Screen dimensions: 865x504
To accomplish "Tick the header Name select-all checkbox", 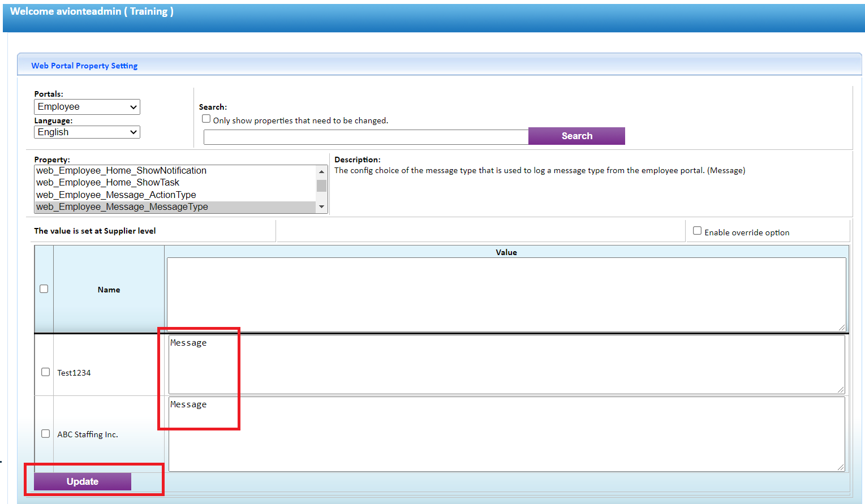I will 44,289.
